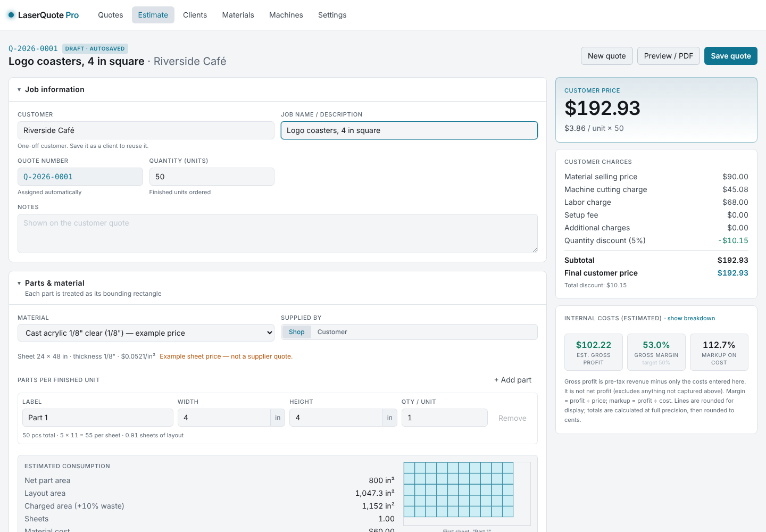The image size is (766, 532).
Task: Click the Part 1 width field
Action: [x=224, y=418]
